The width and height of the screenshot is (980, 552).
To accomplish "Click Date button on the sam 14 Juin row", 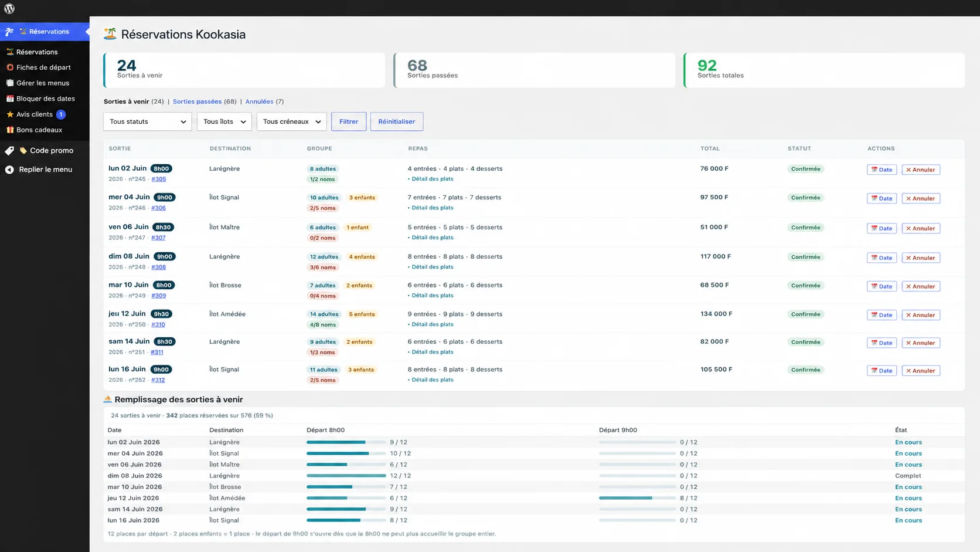I will pyautogui.click(x=882, y=343).
